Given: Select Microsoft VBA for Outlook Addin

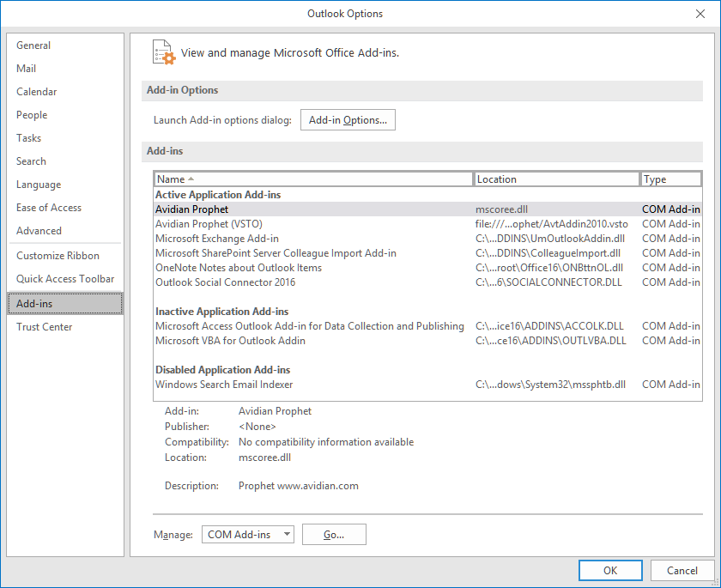Looking at the screenshot, I should tap(427, 341).
